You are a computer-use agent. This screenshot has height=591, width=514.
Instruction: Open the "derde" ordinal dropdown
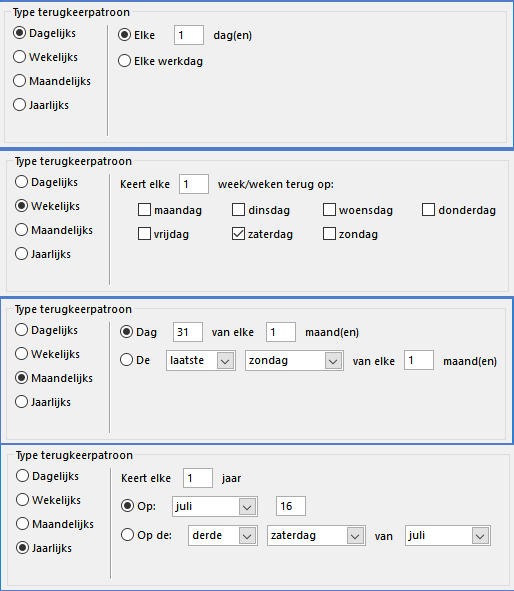tap(223, 536)
